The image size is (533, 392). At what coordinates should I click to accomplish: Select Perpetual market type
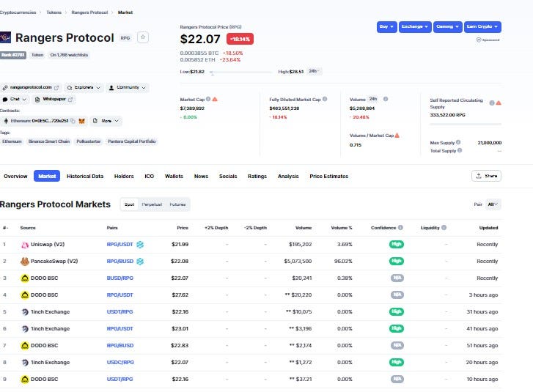click(152, 204)
